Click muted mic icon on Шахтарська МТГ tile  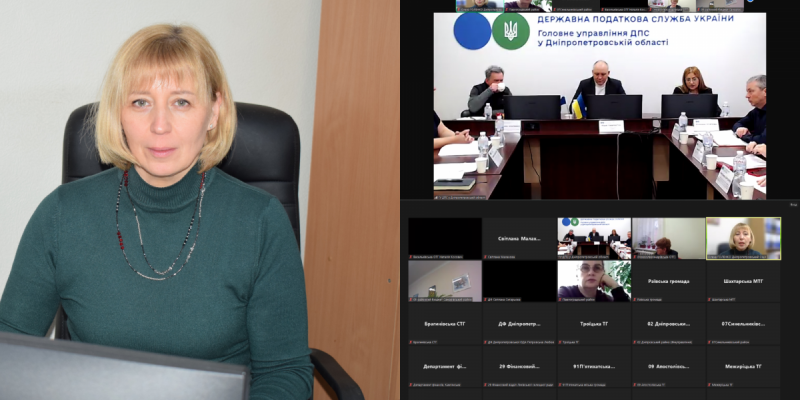coord(710,299)
